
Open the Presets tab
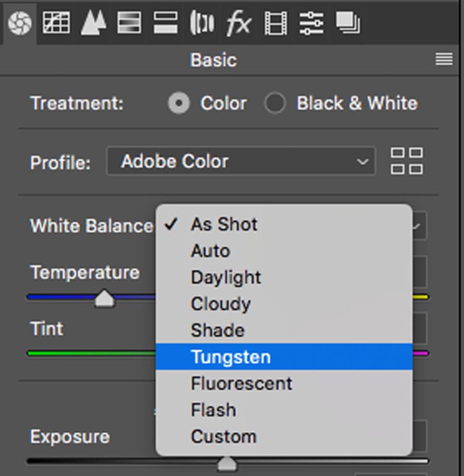point(311,24)
